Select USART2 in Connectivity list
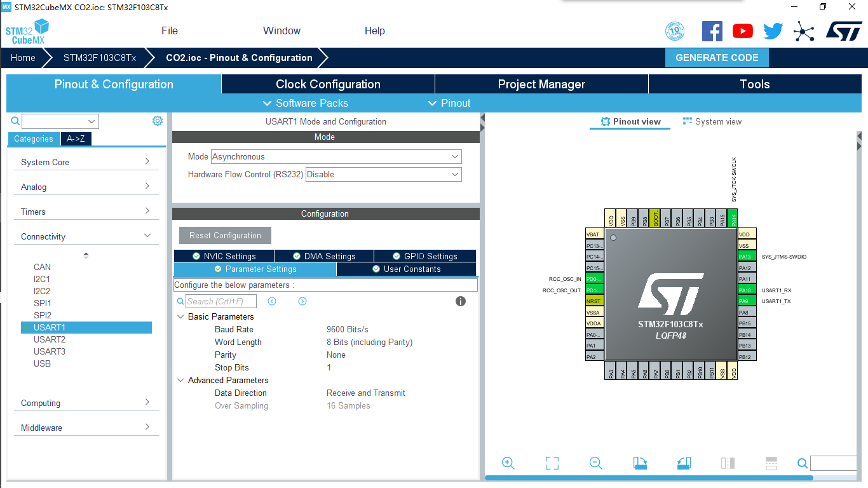 (50, 339)
